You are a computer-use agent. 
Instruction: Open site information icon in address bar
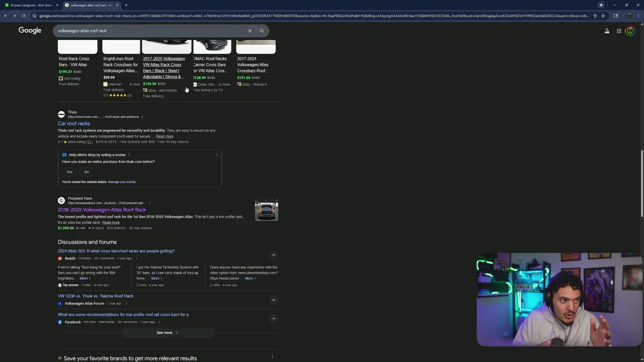(x=34, y=16)
